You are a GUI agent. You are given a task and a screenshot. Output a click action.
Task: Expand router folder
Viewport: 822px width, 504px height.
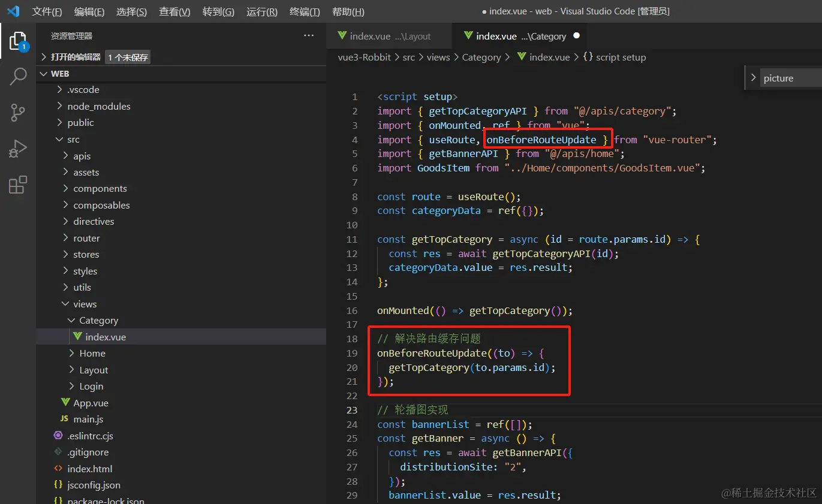point(181,238)
